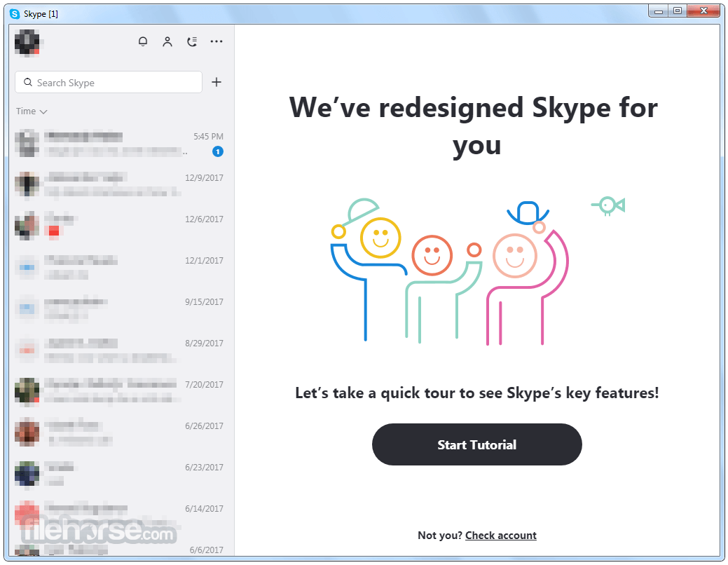Screen dimensions: 728x565
Task: Open the conversation dated 9/15/2017
Action: [x=122, y=309]
